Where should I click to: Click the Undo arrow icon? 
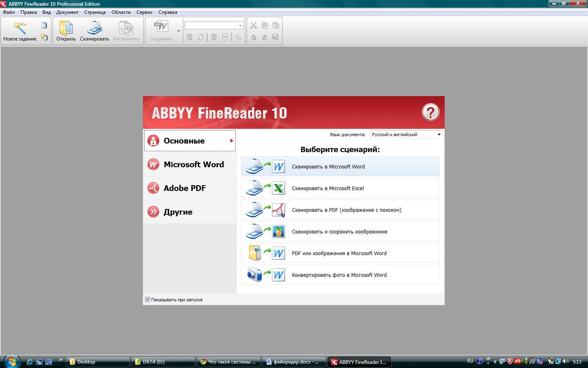click(x=254, y=37)
